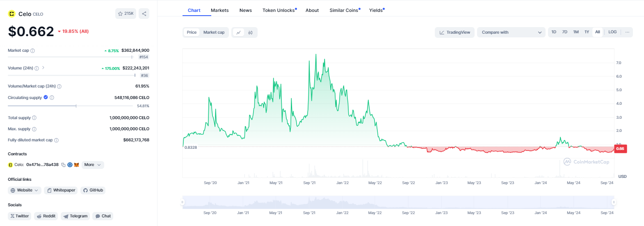
Task: Click the $662,173,768 fully diluted value
Action: [136, 140]
